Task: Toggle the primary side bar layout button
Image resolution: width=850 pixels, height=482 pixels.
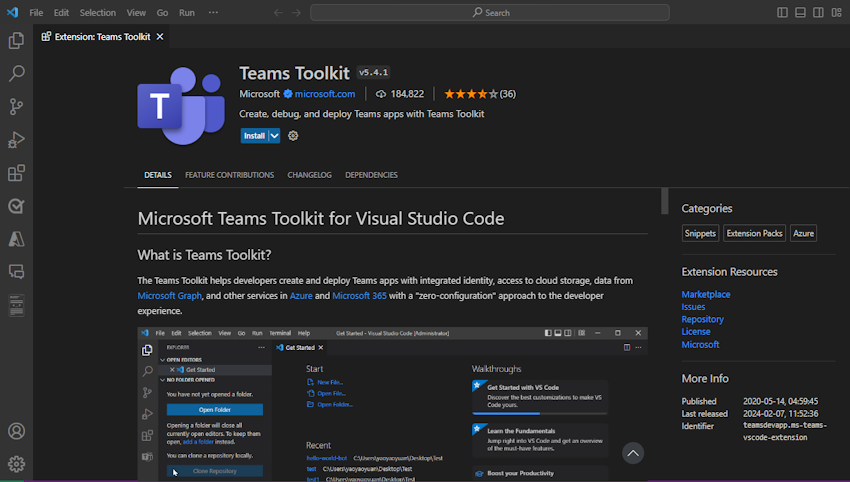Action: tap(782, 13)
